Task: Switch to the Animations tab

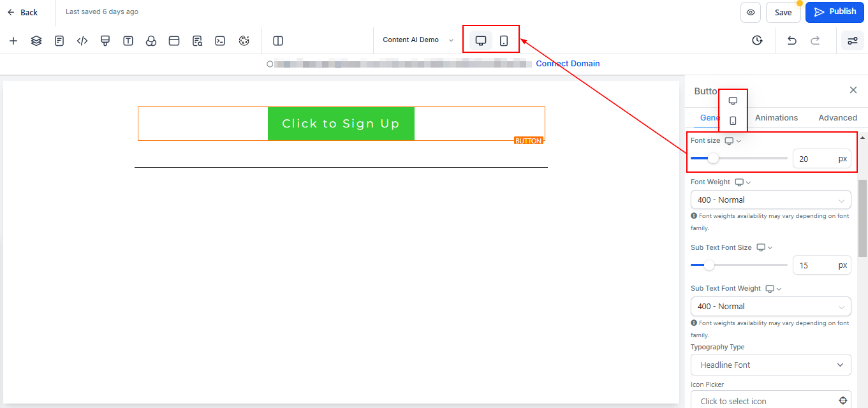Action: pos(776,118)
